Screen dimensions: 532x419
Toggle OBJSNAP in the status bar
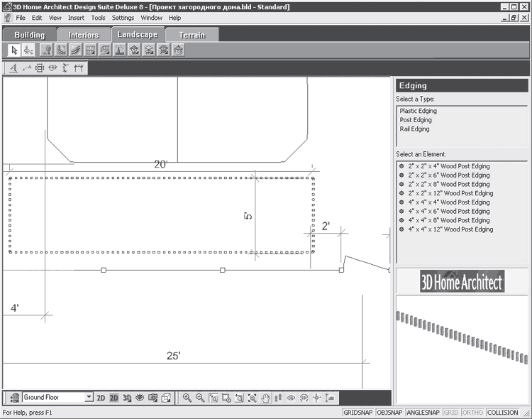click(x=389, y=412)
